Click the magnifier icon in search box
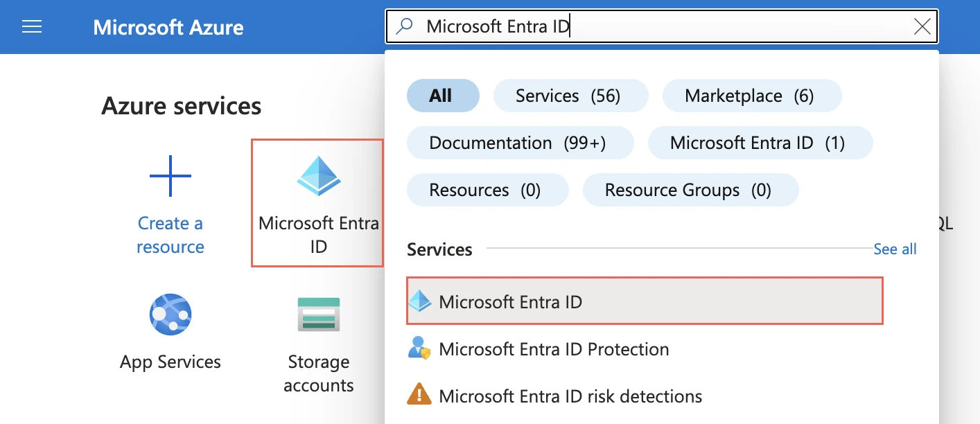This screenshot has width=980, height=424. click(x=404, y=27)
